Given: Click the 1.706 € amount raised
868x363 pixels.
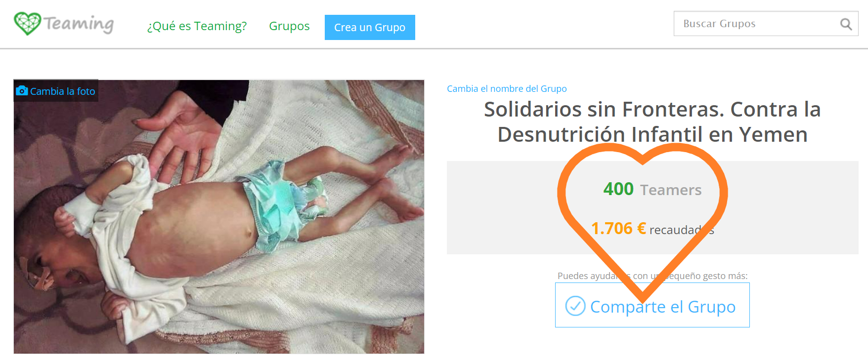Looking at the screenshot, I should click(618, 229).
